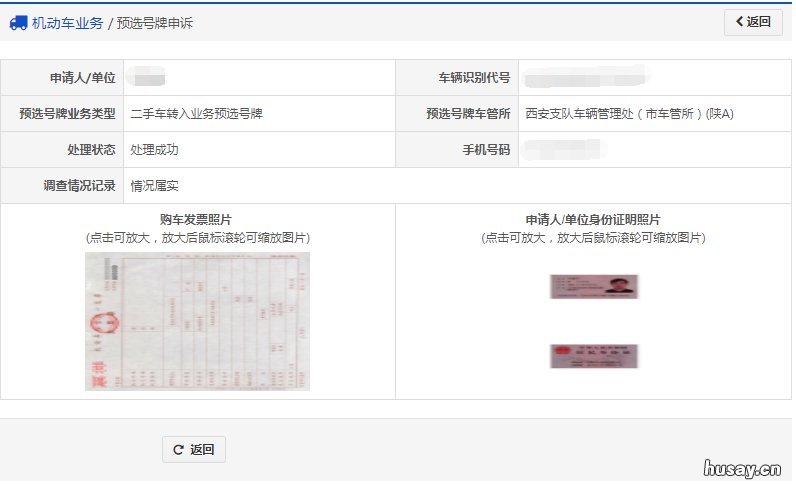Open the 机动车业务 breadcrumb link

pyautogui.click(x=67, y=23)
